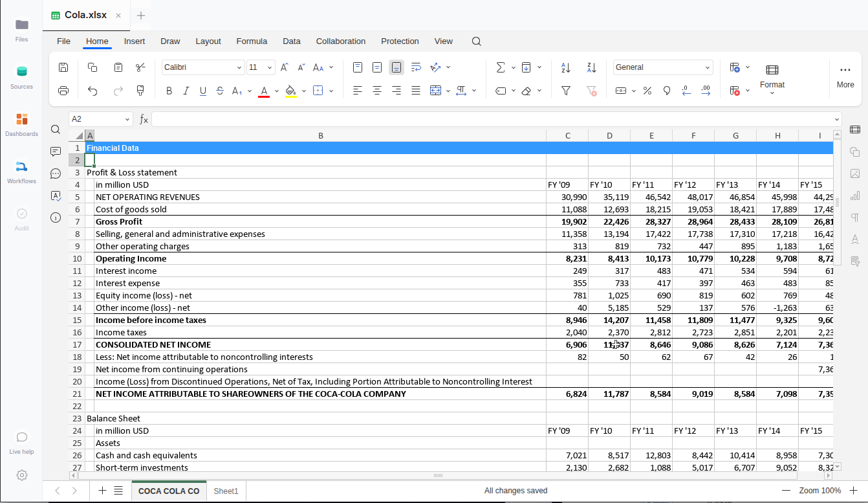Set vertical alignment to top

point(358,67)
